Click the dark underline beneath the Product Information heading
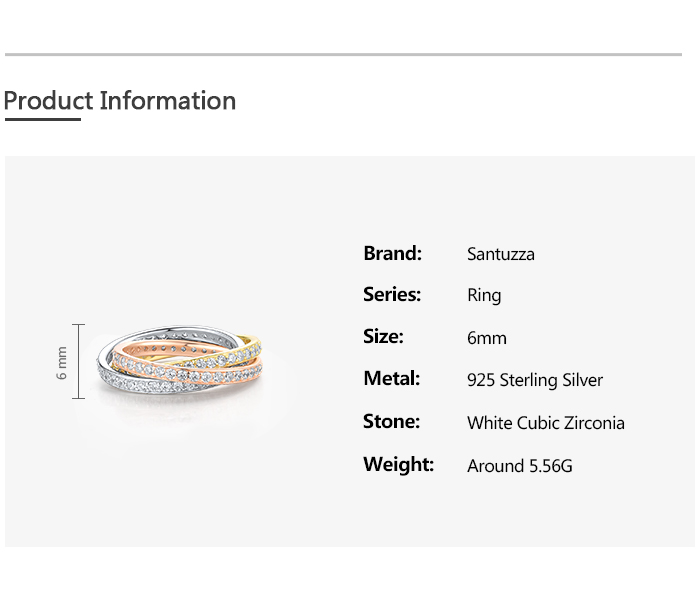700x607 pixels. tap(42, 120)
